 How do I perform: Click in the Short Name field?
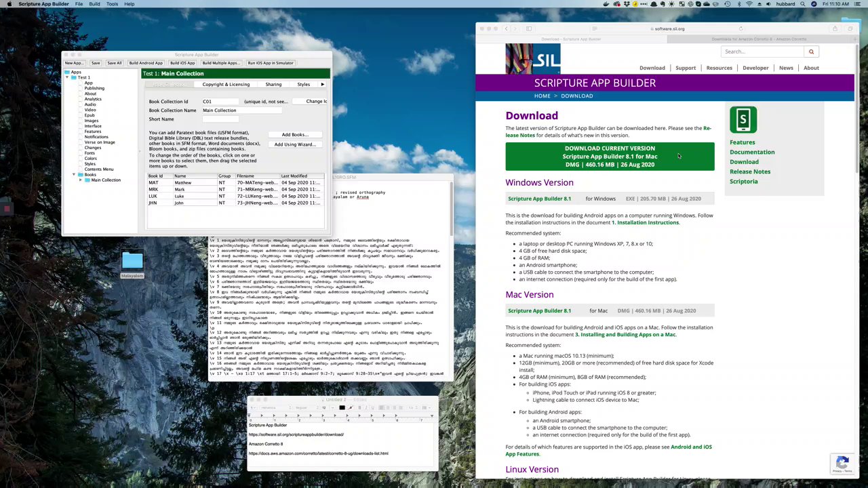pos(220,119)
